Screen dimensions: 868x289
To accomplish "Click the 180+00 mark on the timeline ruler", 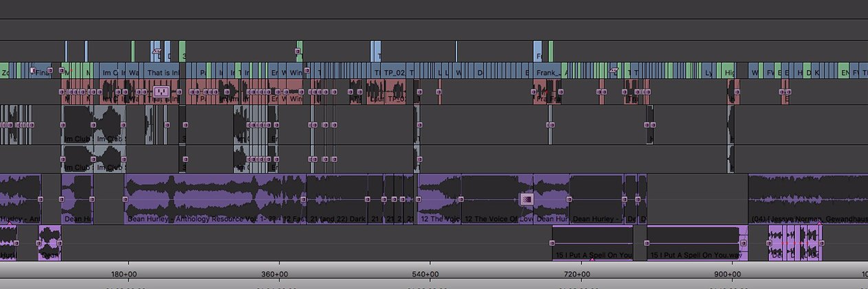I will (x=124, y=275).
